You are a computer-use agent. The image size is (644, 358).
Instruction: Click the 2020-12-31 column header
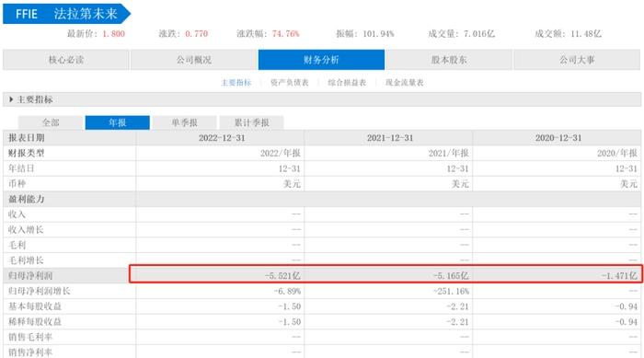point(558,138)
